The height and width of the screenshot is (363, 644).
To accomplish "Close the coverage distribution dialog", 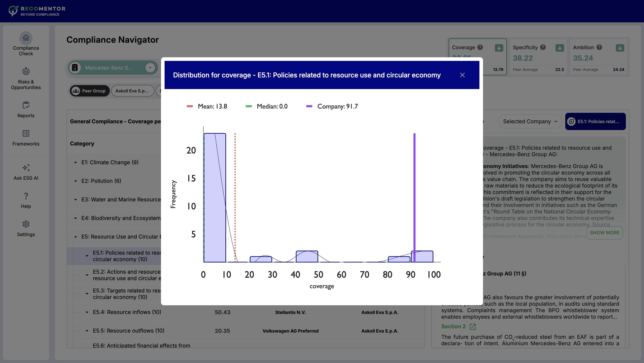I will pos(462,75).
